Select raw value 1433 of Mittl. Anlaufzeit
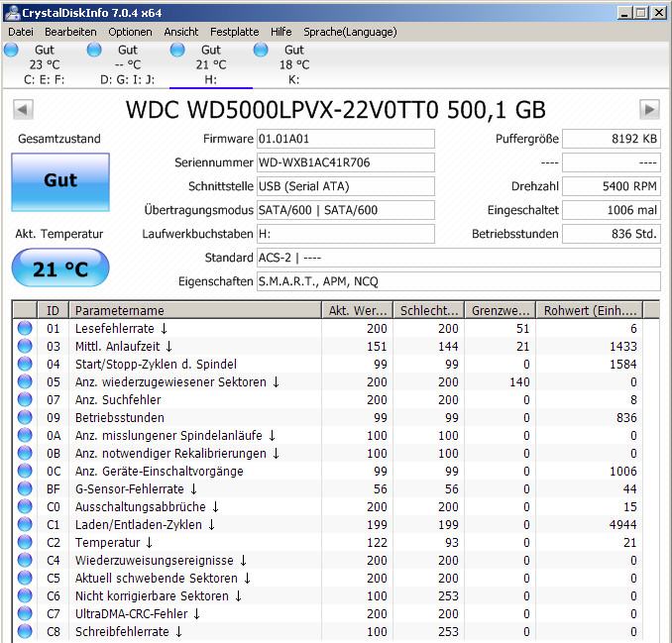 coord(622,346)
